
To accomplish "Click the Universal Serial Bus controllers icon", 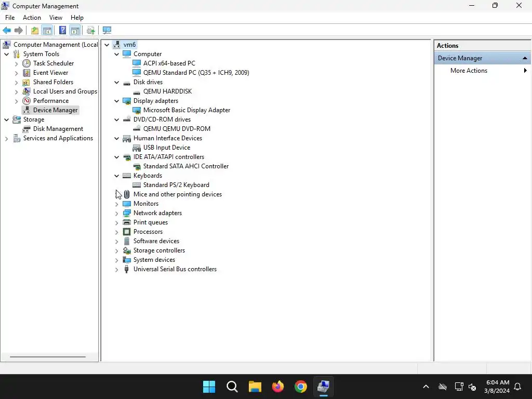I will point(127,269).
